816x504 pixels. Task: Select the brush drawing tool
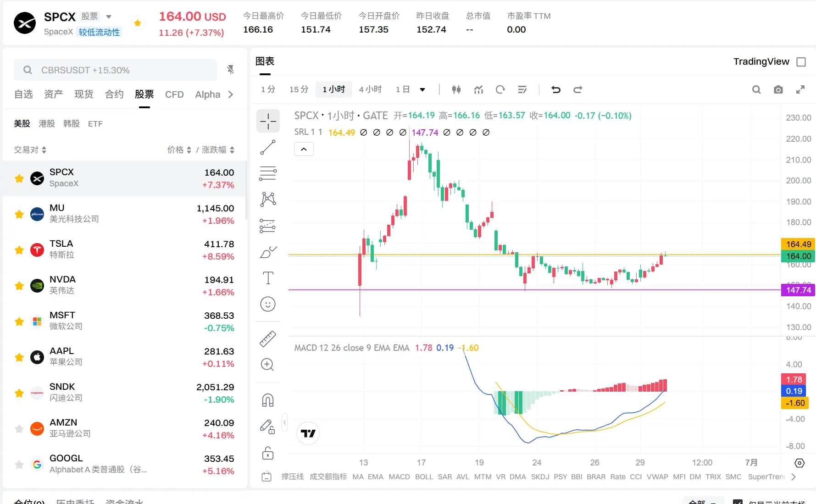tap(268, 252)
